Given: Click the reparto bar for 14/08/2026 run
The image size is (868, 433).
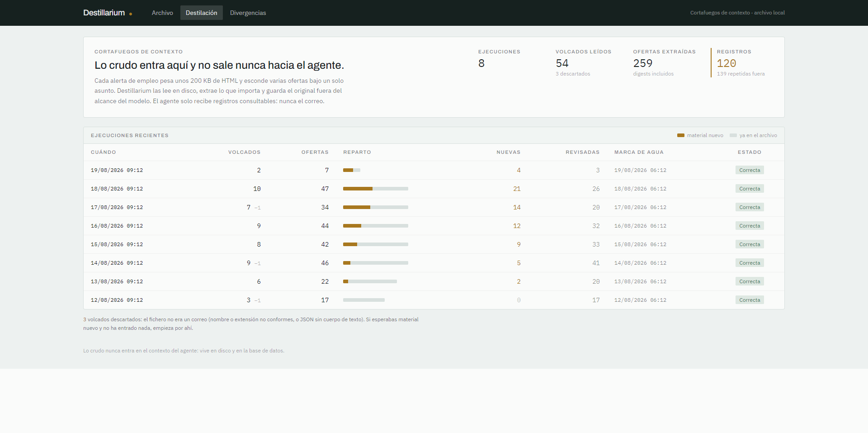Looking at the screenshot, I should [376, 263].
